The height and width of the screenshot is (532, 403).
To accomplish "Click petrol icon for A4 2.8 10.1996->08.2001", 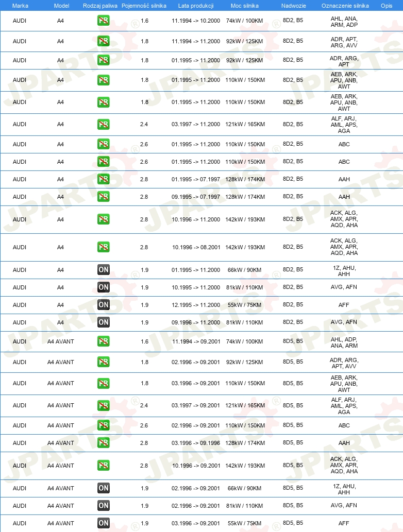I will (103, 247).
